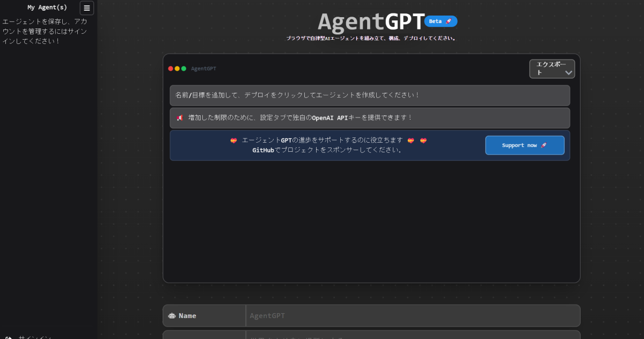This screenshot has width=644, height=339.
Task: Click the red traffic light dot in the agent window
Action: pos(170,68)
